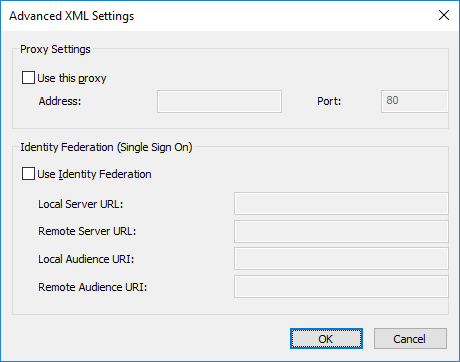
Task: Click the Address: label text
Action: click(x=60, y=101)
